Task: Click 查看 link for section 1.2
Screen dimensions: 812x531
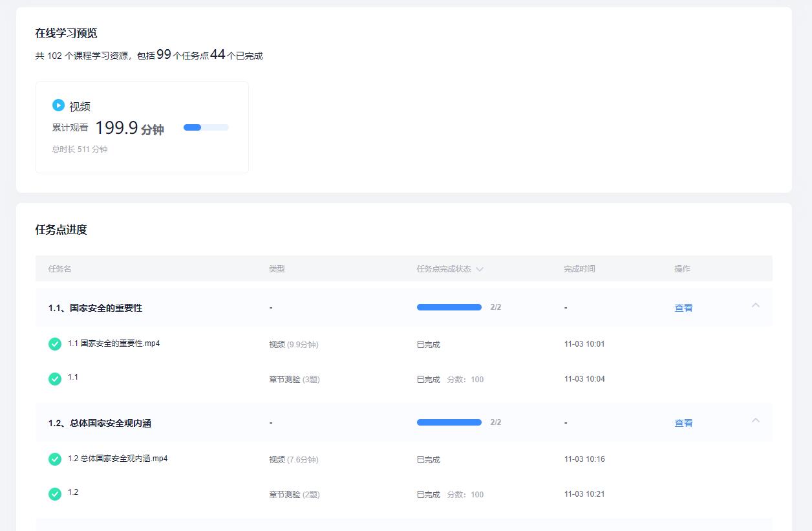Action: pyautogui.click(x=683, y=423)
